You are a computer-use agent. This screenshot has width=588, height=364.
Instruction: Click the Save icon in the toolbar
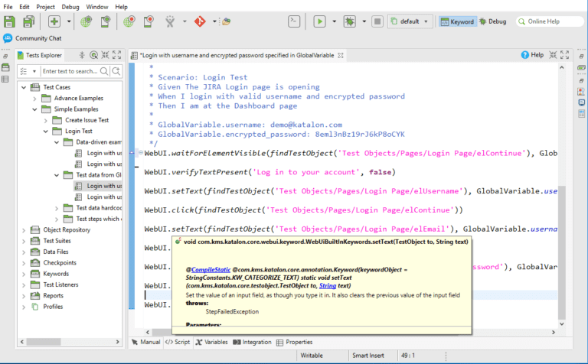[x=11, y=21]
